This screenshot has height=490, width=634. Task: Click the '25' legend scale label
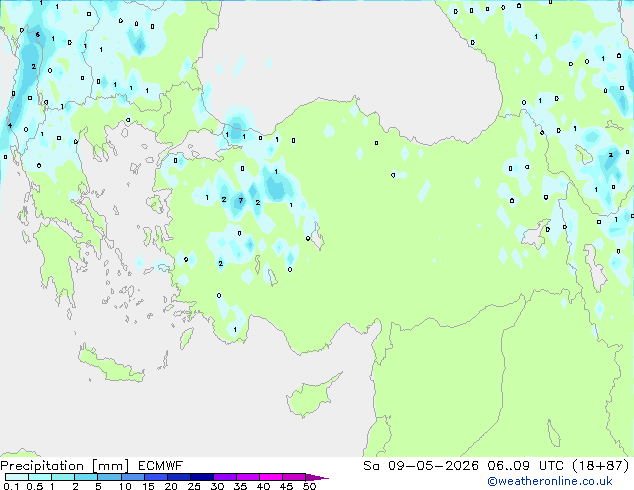(194, 486)
